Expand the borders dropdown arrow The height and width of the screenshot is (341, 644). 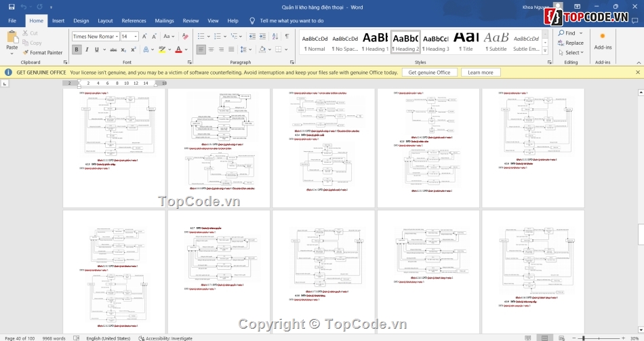click(286, 49)
